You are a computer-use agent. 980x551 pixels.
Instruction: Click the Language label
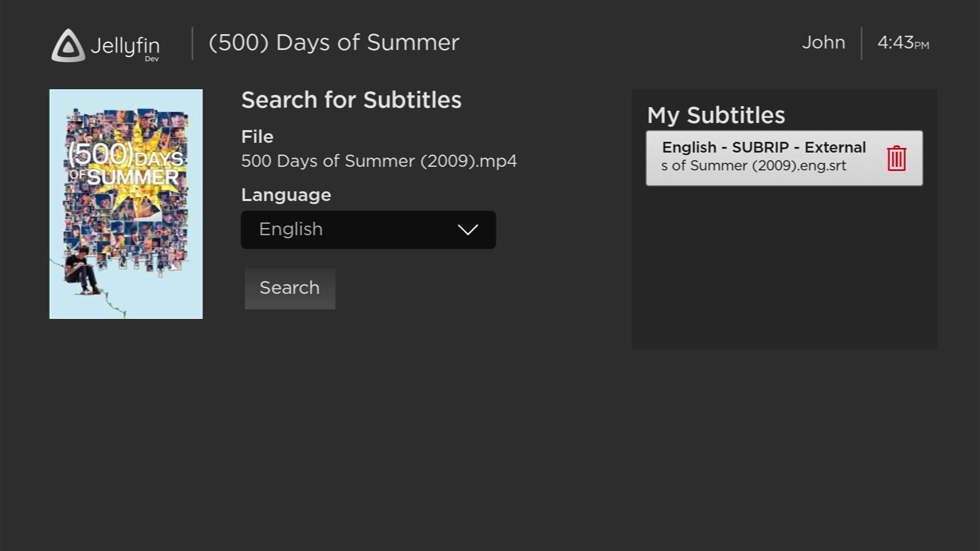[x=286, y=195]
